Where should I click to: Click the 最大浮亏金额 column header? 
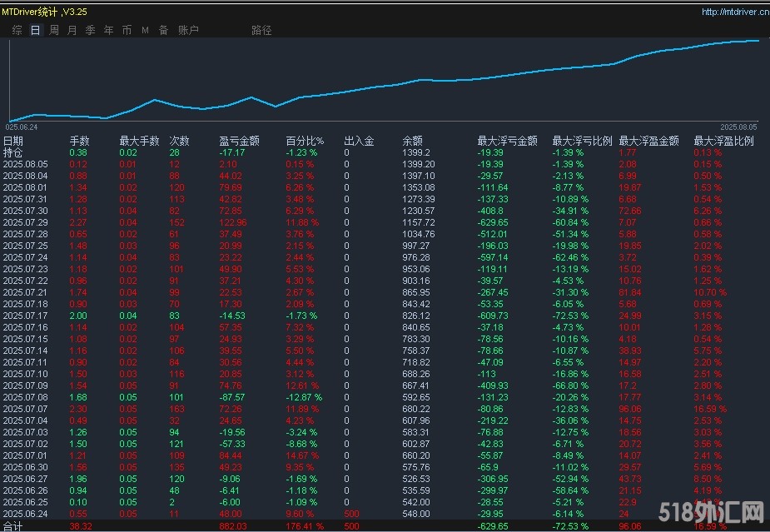507,141
